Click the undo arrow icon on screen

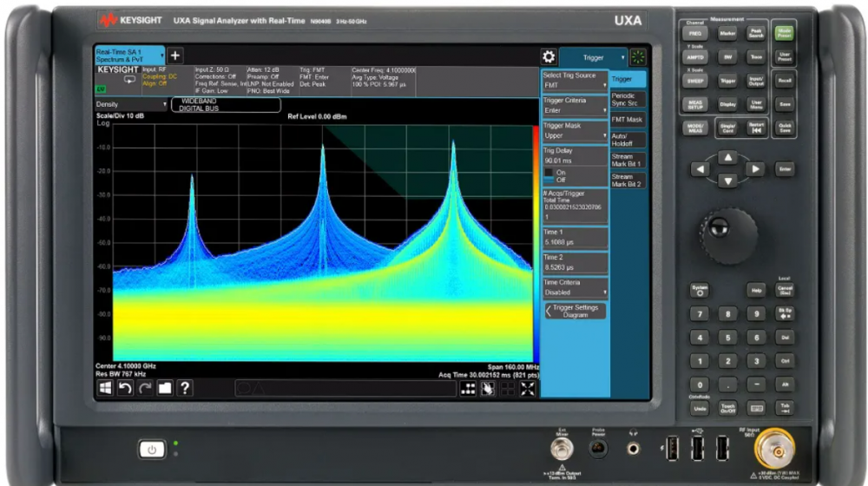click(125, 388)
